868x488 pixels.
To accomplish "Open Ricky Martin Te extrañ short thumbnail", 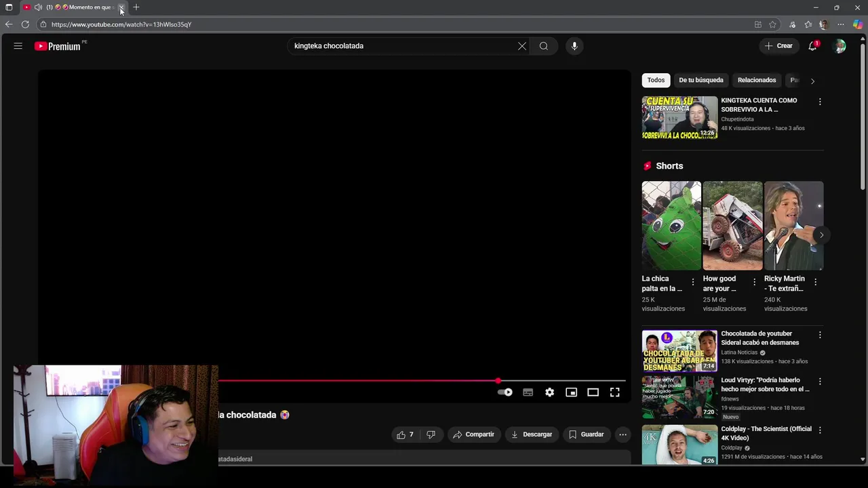I will [793, 226].
